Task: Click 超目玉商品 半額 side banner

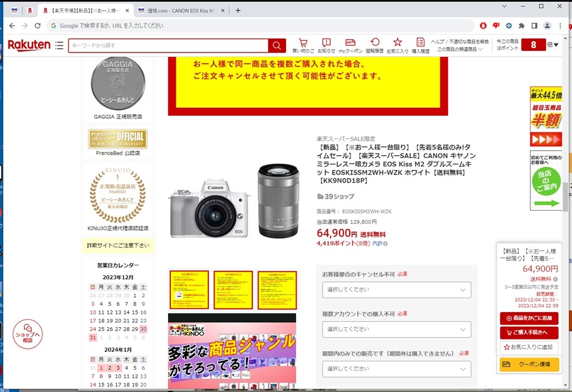Action: pyautogui.click(x=546, y=116)
